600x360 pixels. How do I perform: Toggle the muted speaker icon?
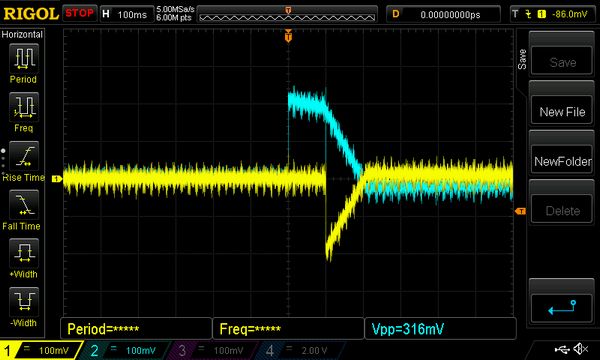pyautogui.click(x=580, y=349)
